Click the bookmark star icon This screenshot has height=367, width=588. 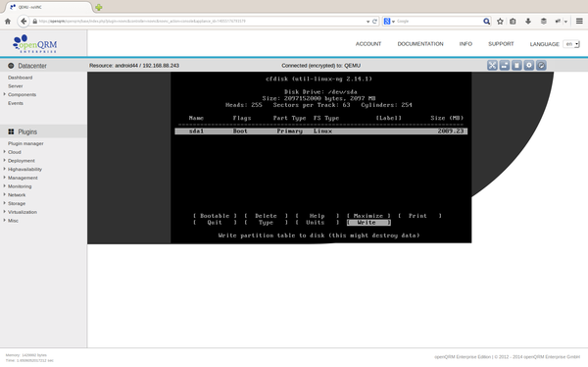pos(500,22)
